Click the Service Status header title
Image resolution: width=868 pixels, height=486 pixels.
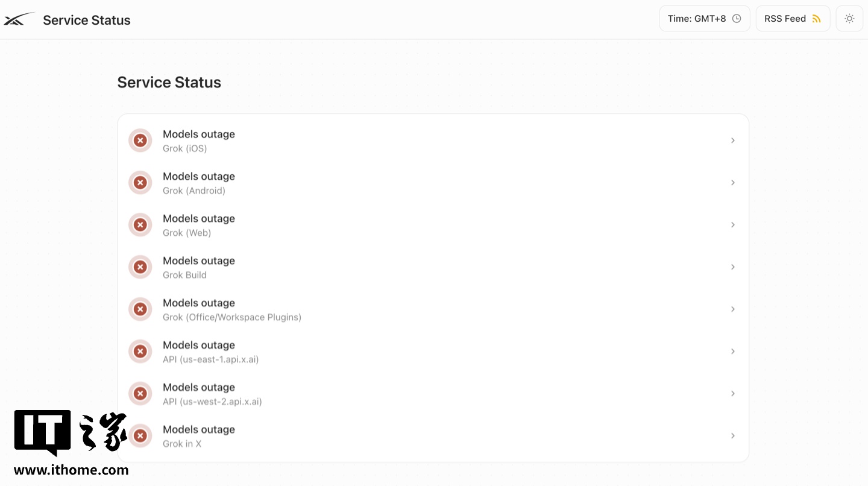(87, 20)
